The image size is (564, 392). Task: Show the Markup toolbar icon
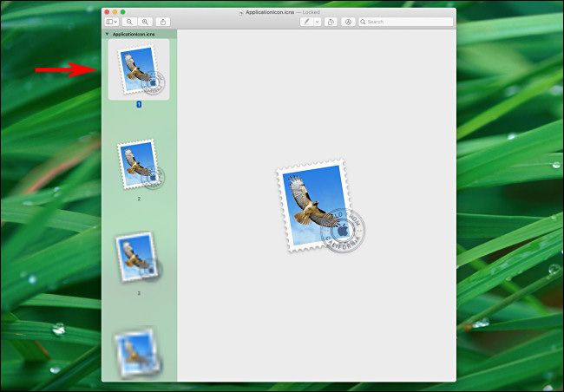pos(348,22)
